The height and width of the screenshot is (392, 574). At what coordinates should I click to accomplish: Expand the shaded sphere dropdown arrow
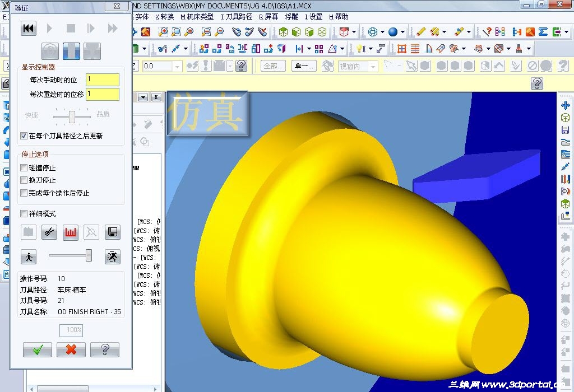click(402, 32)
